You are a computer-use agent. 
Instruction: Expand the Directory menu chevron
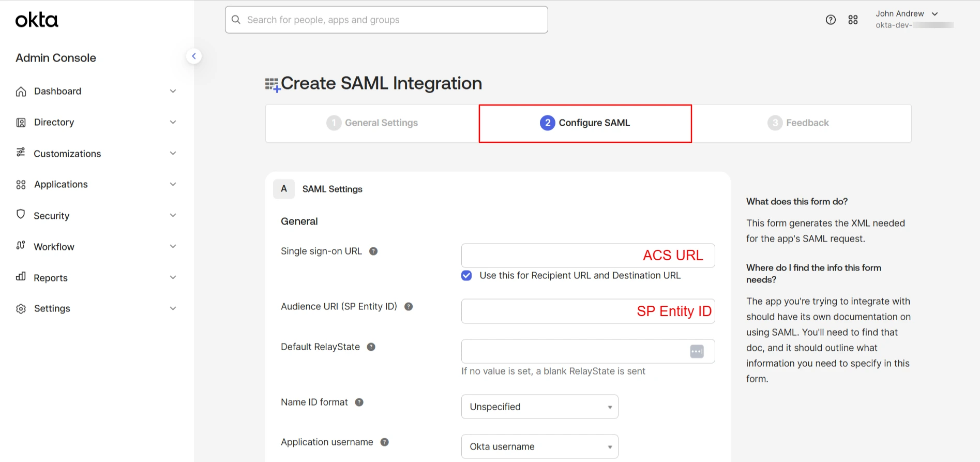coord(173,122)
